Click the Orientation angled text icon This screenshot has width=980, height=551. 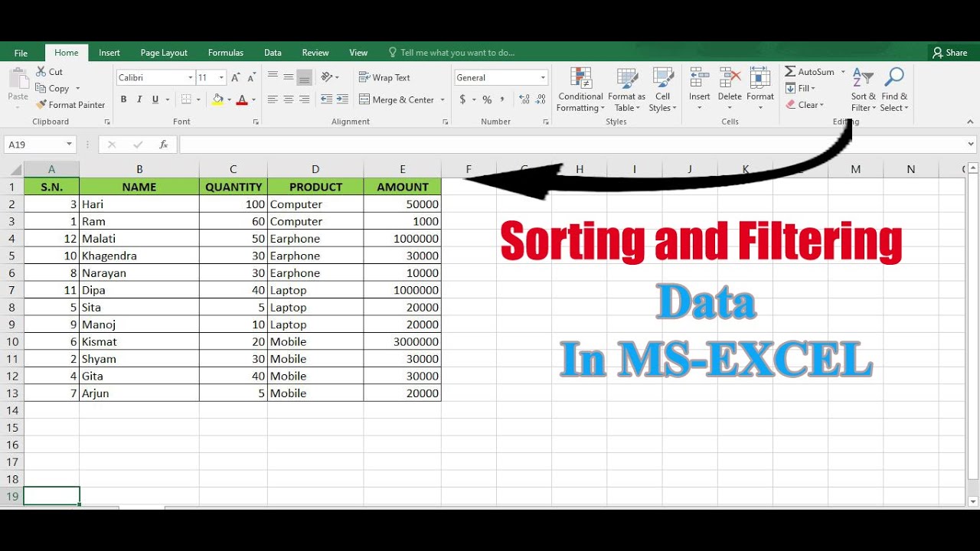[327, 77]
